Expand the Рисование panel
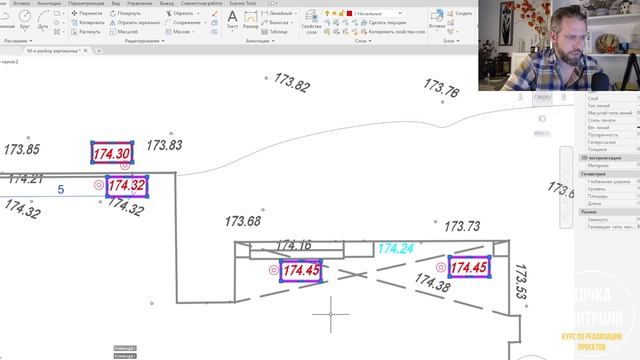Screen dimensions: 640x360 point(18,41)
